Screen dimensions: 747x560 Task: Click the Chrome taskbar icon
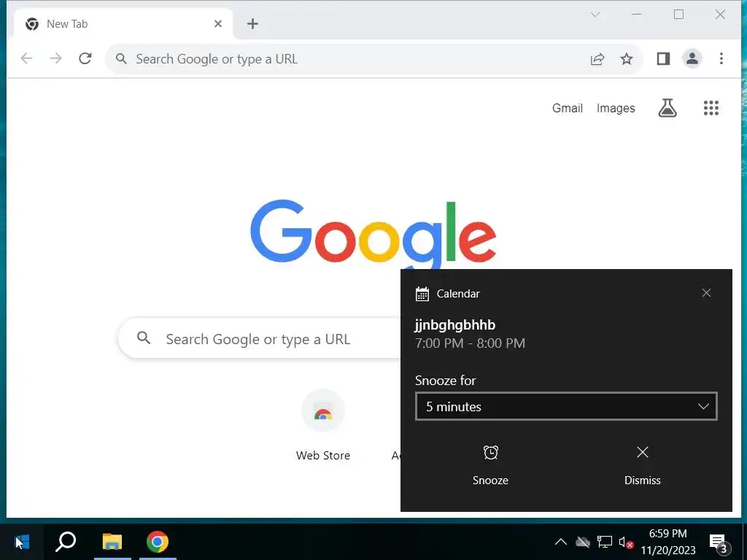pyautogui.click(x=158, y=542)
